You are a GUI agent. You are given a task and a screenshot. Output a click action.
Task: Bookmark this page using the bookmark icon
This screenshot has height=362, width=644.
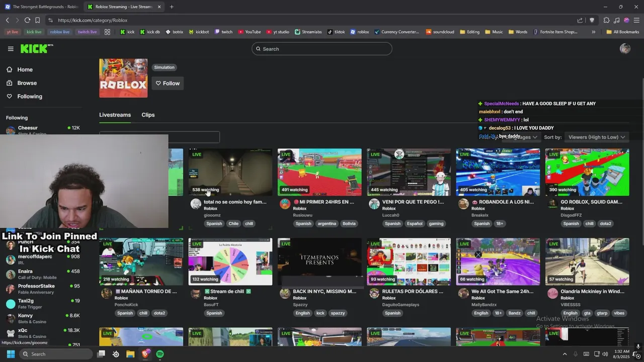[37, 20]
